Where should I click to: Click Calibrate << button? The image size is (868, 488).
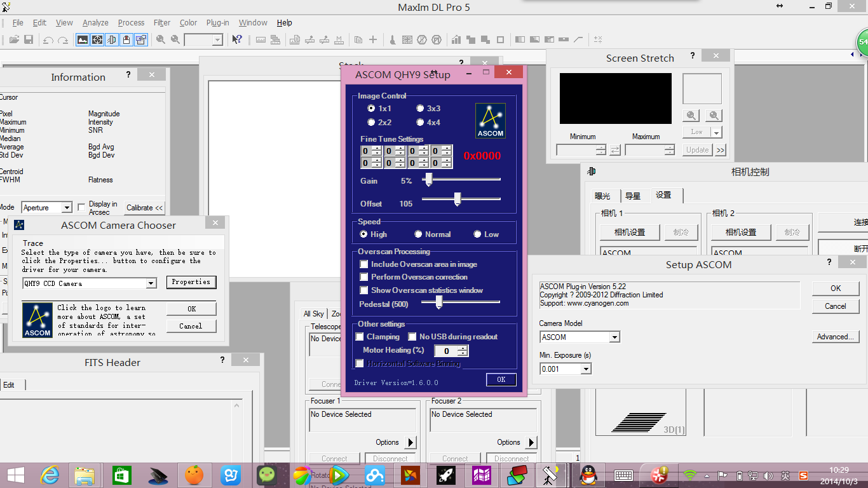(145, 208)
